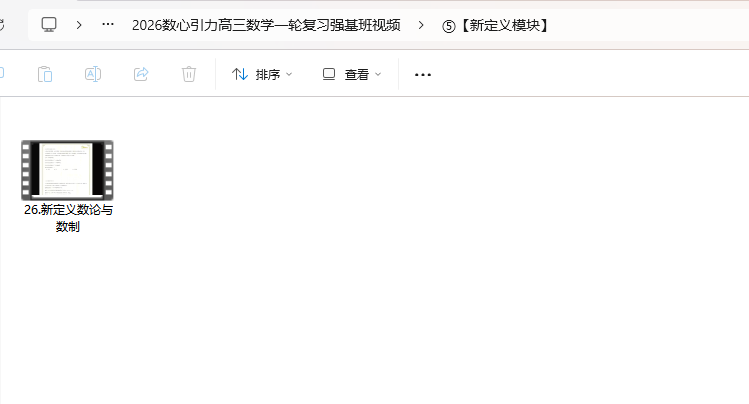Click the Share arrow icon in toolbar
749x404 pixels.
[141, 74]
